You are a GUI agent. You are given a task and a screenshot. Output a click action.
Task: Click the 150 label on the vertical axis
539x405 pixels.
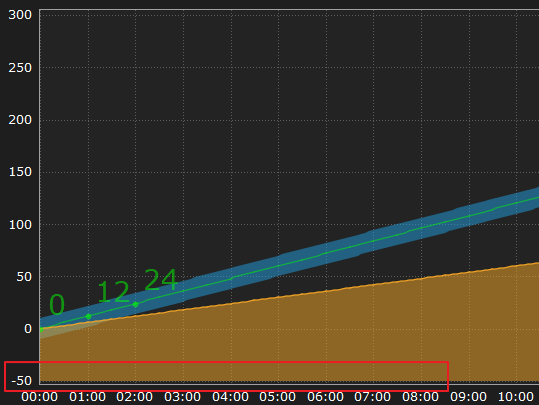[x=20, y=172]
